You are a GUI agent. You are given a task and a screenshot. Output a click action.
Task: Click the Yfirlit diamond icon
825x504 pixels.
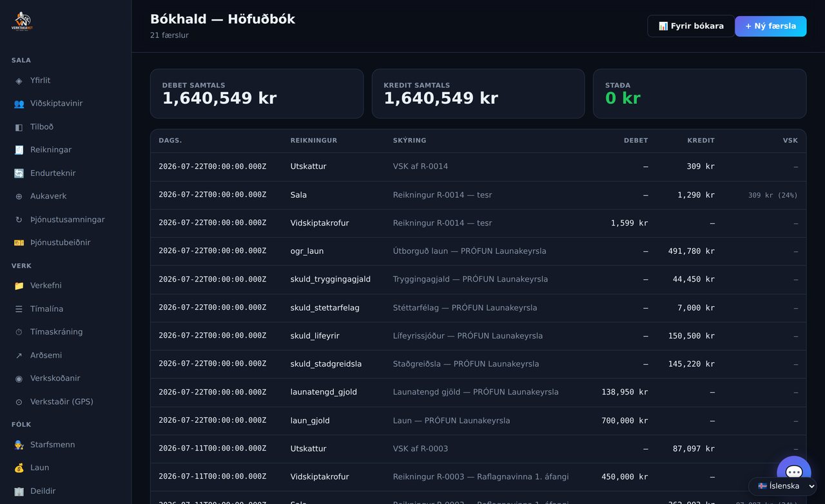(x=19, y=81)
